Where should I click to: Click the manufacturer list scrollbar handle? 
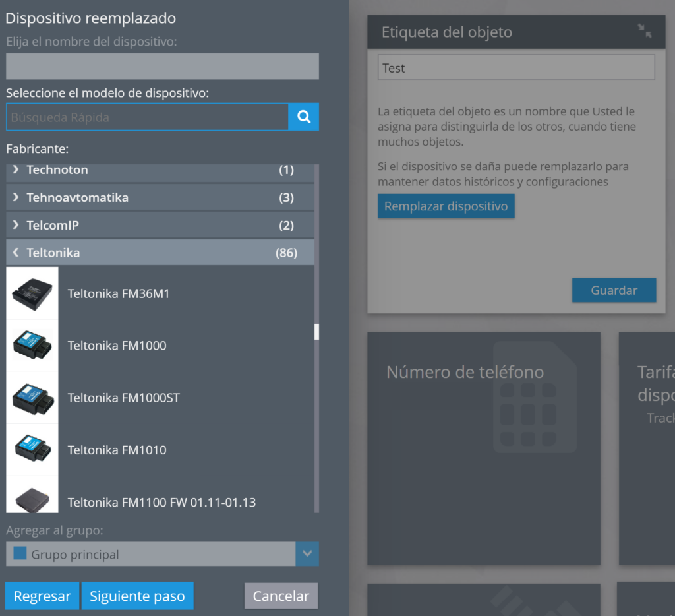pos(317,332)
